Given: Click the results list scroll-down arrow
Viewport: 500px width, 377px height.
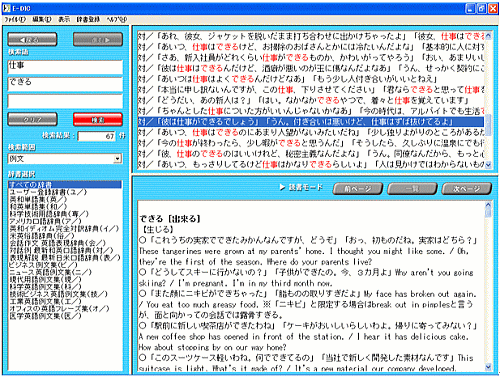Looking at the screenshot, I should click(488, 165).
